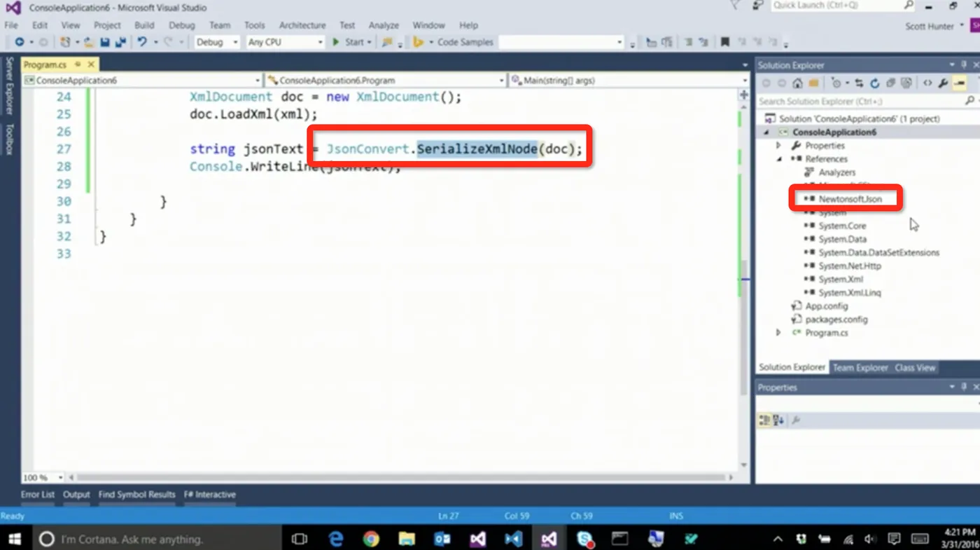Screen dimensions: 980x550
Task: Open the Debug configuration dropdown
Action: (x=234, y=42)
